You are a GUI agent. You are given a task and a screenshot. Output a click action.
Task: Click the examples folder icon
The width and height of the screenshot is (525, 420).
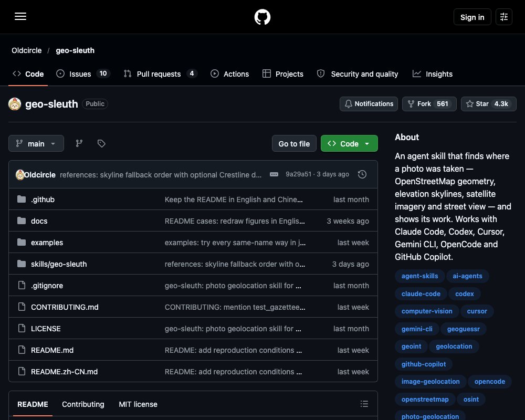click(x=22, y=242)
